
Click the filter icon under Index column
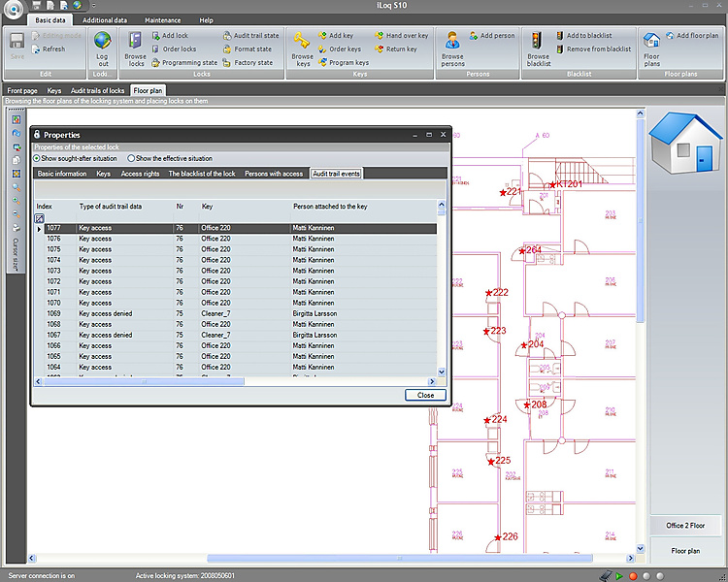40,218
